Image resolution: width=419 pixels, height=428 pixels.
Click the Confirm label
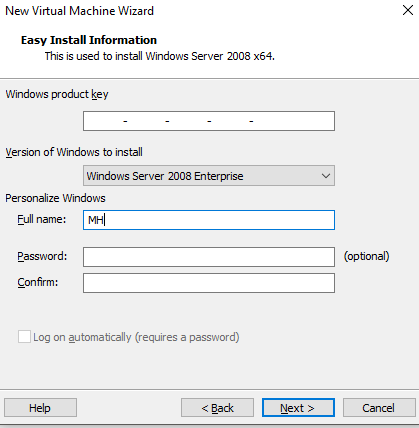pos(38,282)
